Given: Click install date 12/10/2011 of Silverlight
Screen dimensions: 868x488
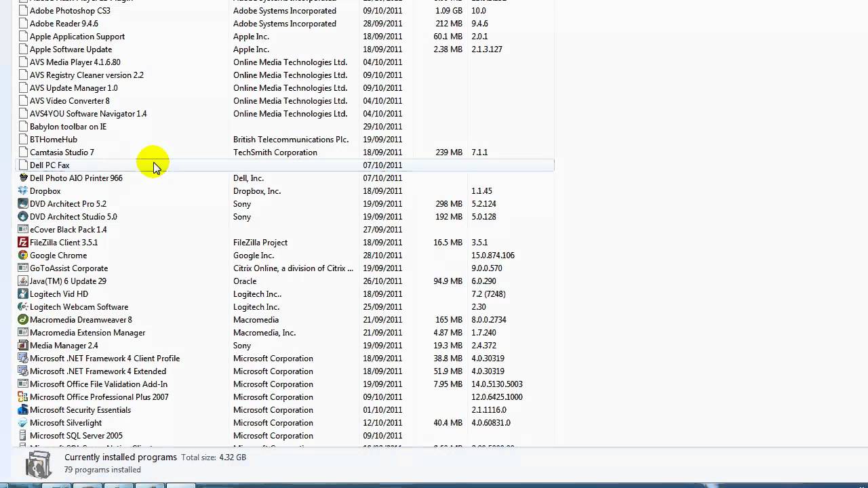Looking at the screenshot, I should (x=382, y=423).
